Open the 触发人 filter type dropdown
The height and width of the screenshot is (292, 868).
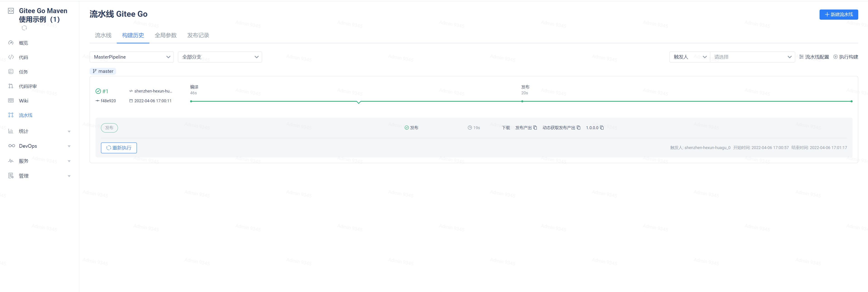pyautogui.click(x=689, y=57)
